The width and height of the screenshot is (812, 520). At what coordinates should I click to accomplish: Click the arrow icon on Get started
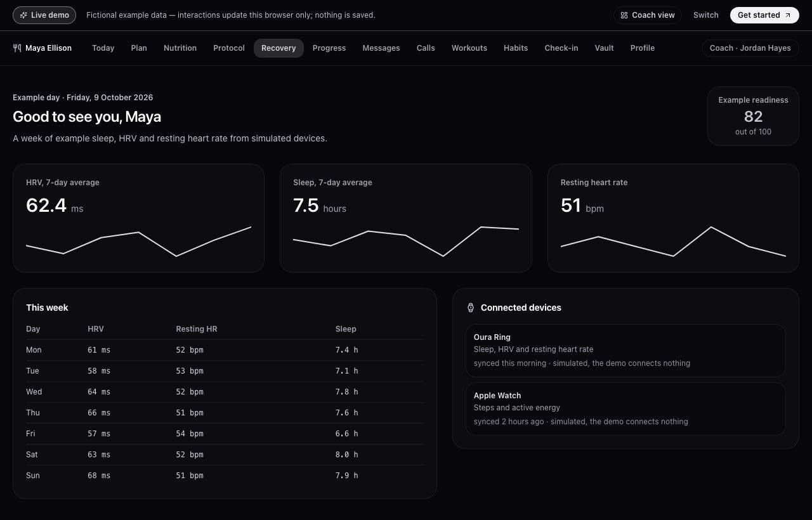click(788, 15)
